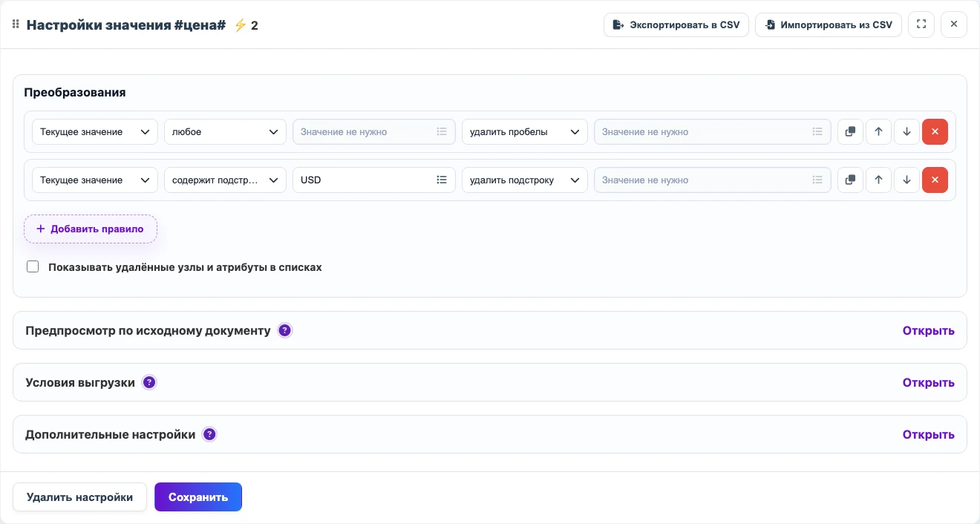Open source dropdown in the USD rule
The image size is (980, 524).
[95, 180]
